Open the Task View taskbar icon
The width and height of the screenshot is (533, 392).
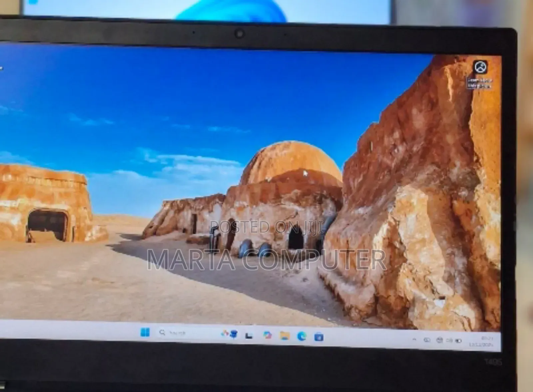coord(249,336)
